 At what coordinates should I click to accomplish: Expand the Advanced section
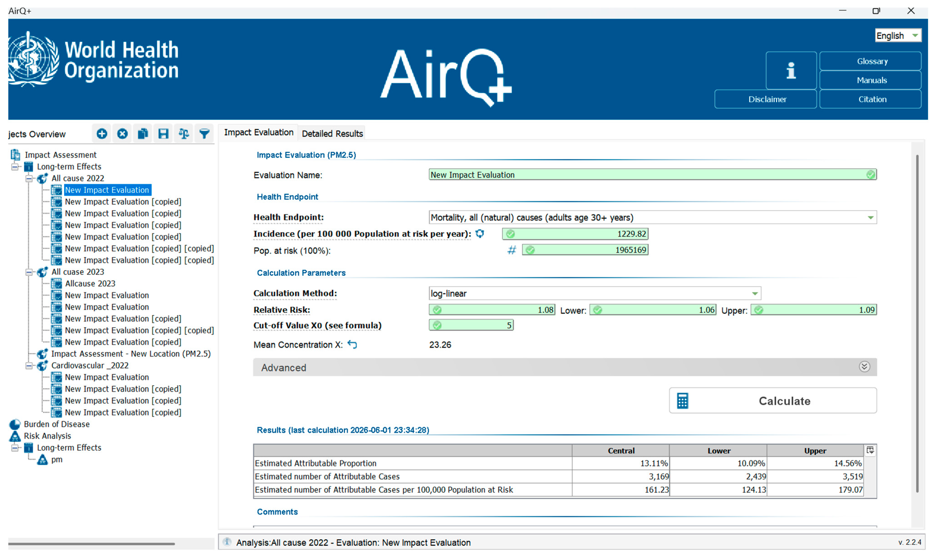(x=565, y=367)
